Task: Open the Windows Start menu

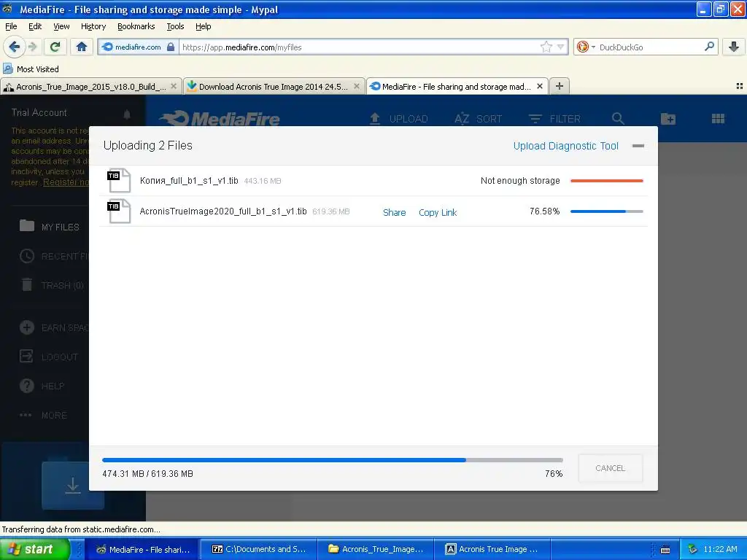Action: [x=34, y=549]
